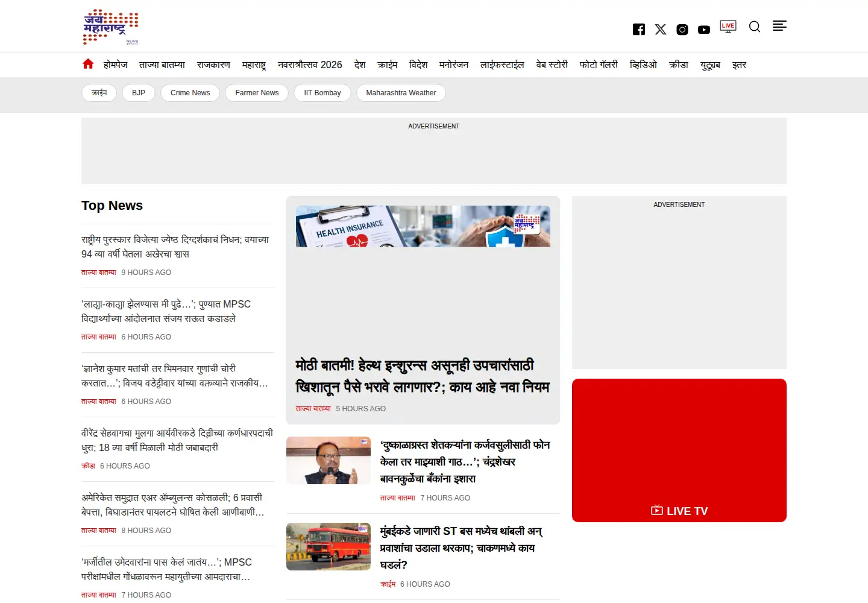Open top news about एअर ॲम्बुलन्स कोसळली
Image resolution: width=868 pixels, height=603 pixels.
[x=173, y=505]
